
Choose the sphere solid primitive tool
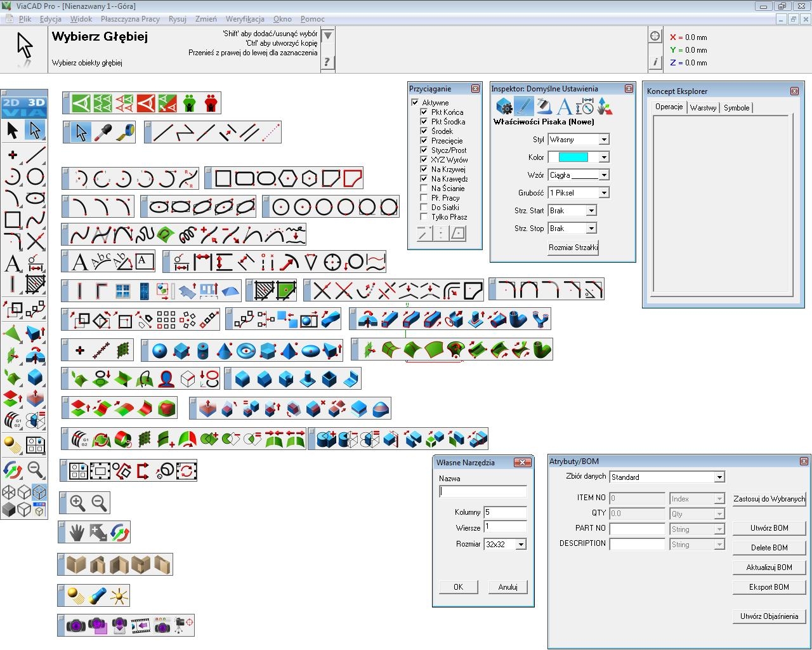160,350
